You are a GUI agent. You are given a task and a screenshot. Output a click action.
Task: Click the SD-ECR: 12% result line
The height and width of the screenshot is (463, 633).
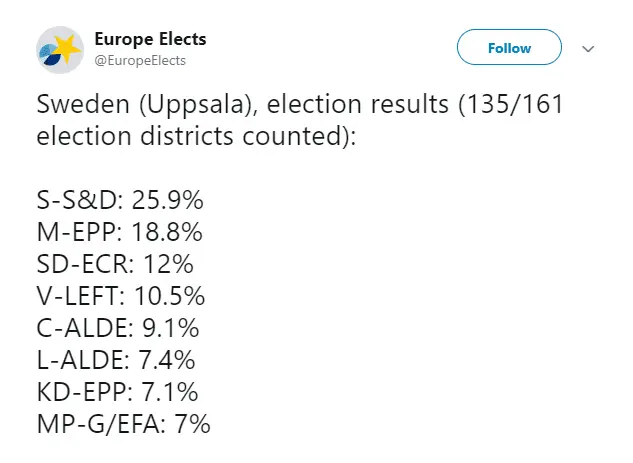tap(115, 263)
